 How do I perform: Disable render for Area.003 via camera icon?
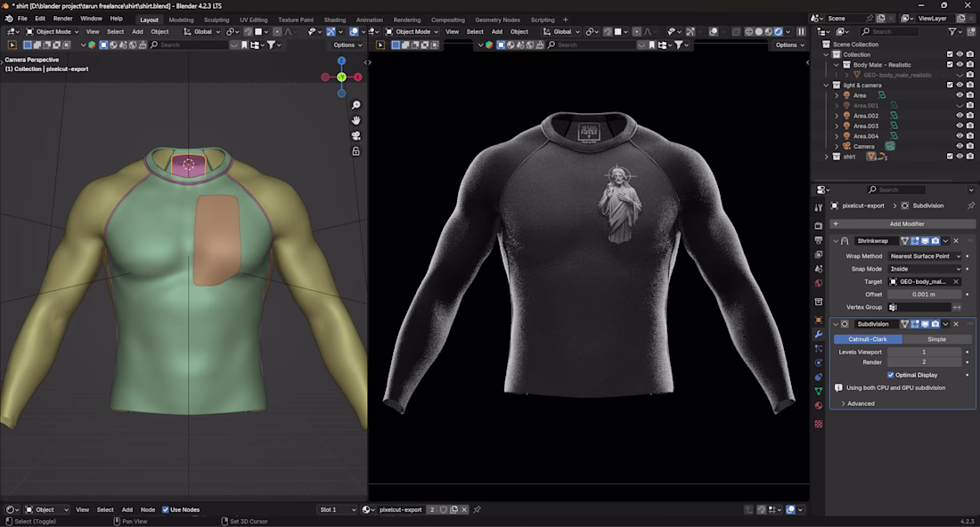pos(970,126)
